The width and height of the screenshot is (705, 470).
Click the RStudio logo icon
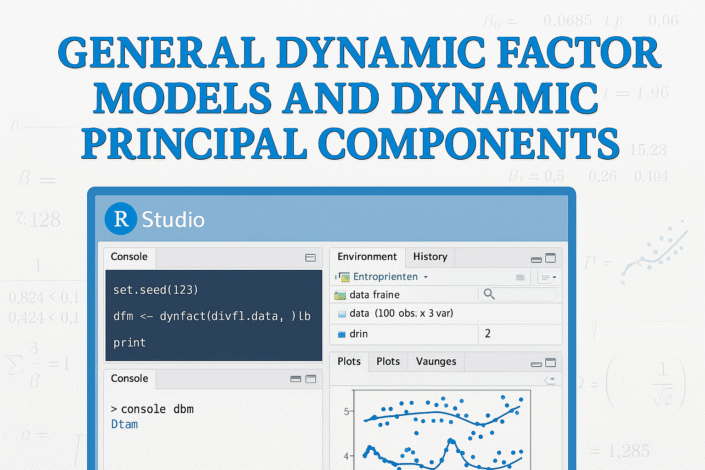coord(121,218)
